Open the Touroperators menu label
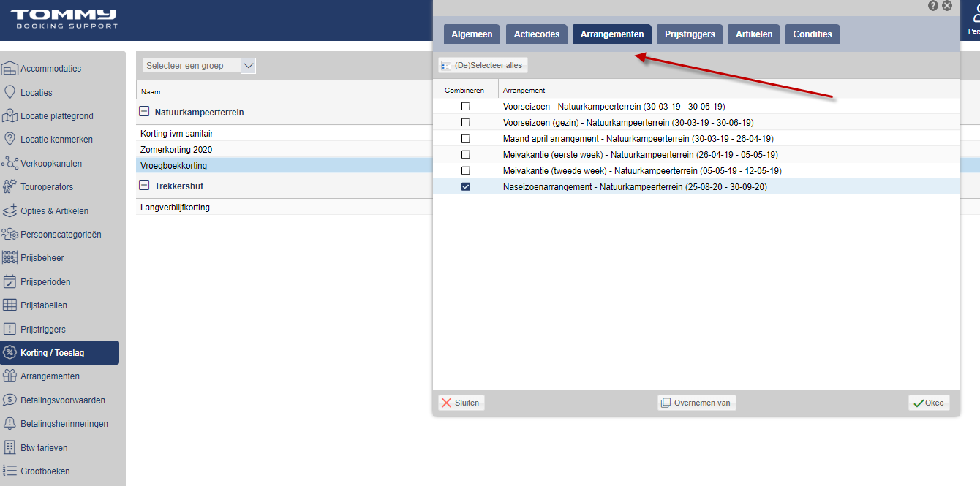980x486 pixels. (47, 187)
